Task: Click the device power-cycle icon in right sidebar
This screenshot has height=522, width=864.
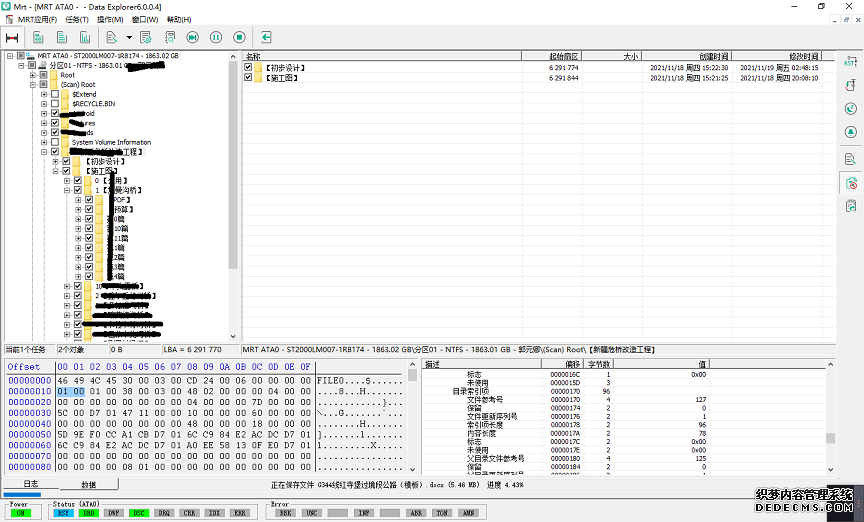Action: (x=850, y=85)
